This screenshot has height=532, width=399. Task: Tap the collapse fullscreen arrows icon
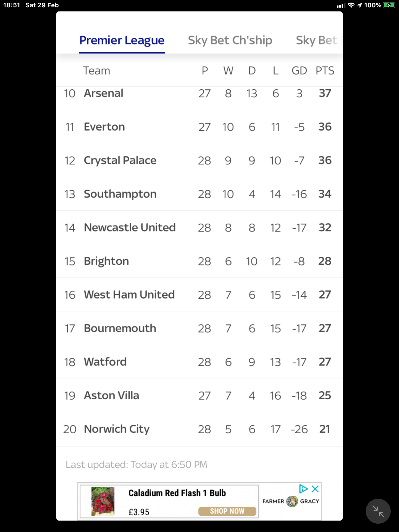(x=378, y=511)
